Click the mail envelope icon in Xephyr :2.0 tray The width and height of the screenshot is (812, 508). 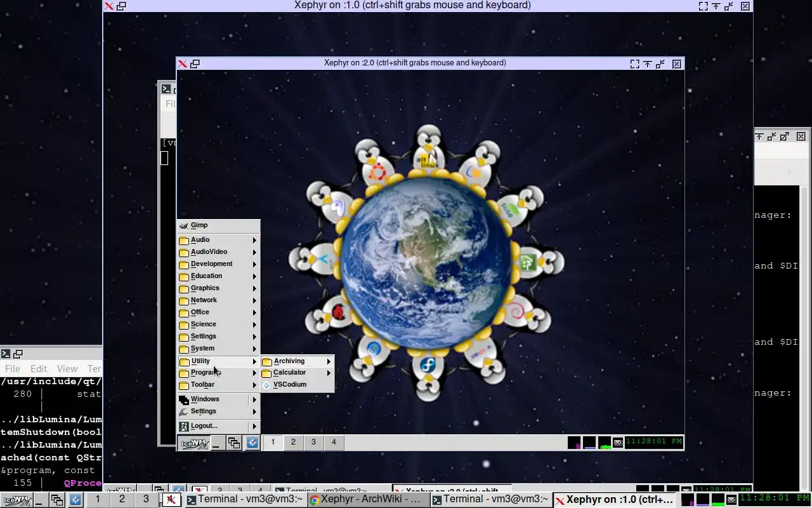pyautogui.click(x=618, y=443)
